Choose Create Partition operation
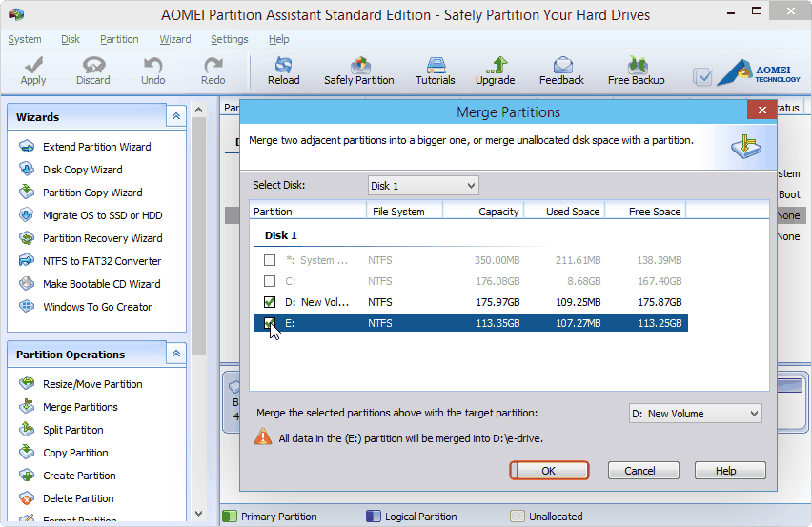The image size is (812, 527). [79, 476]
